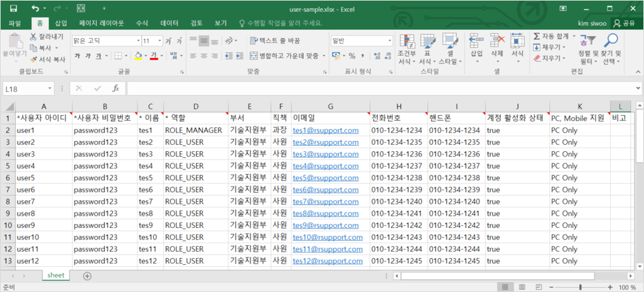Expand the formula bar
The width and height of the screenshot is (644, 292).
pyautogui.click(x=638, y=88)
